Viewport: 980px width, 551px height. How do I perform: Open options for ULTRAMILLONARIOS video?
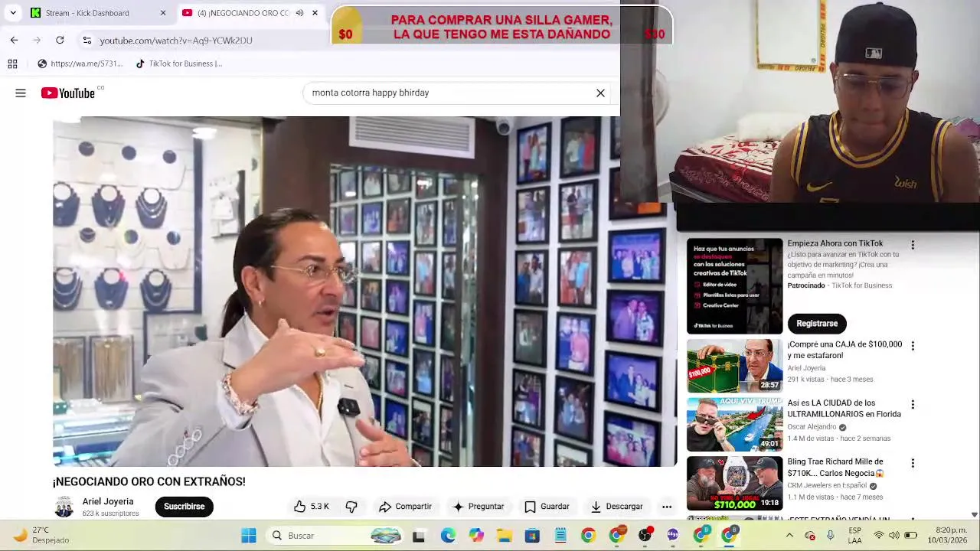[x=912, y=404]
